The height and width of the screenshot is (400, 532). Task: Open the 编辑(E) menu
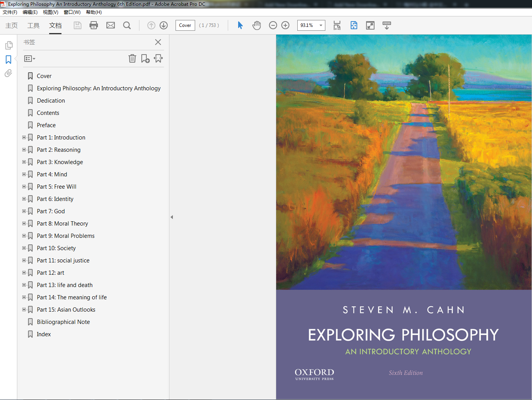[x=30, y=12]
